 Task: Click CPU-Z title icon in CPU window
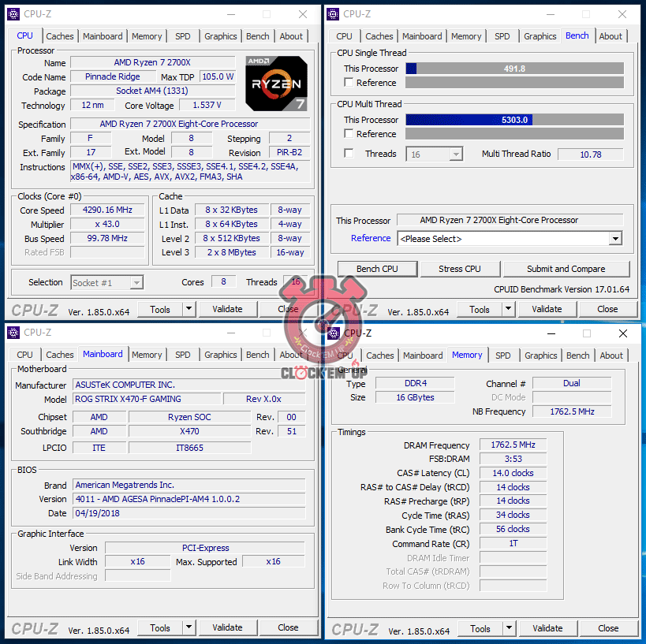[x=13, y=14]
